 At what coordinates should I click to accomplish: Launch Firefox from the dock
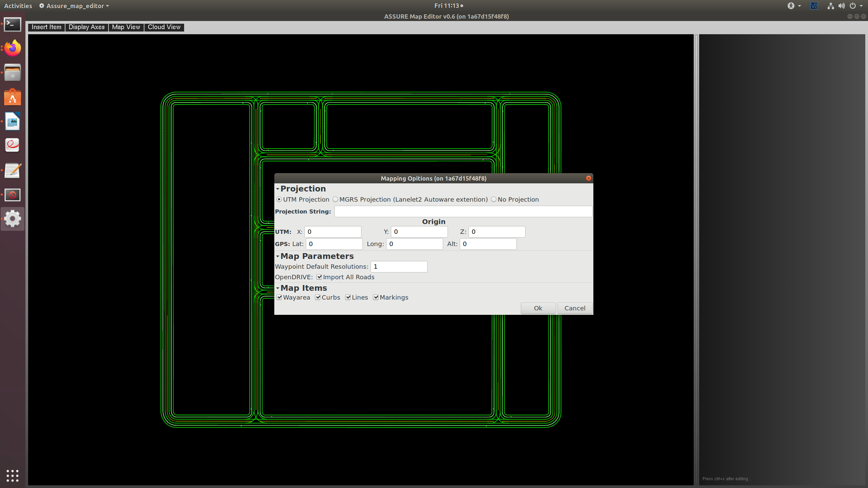pos(12,48)
